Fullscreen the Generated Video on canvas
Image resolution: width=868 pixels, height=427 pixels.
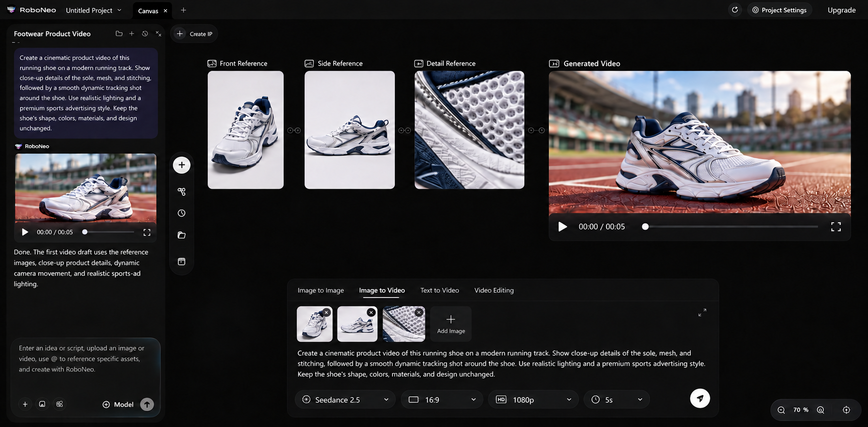(836, 227)
